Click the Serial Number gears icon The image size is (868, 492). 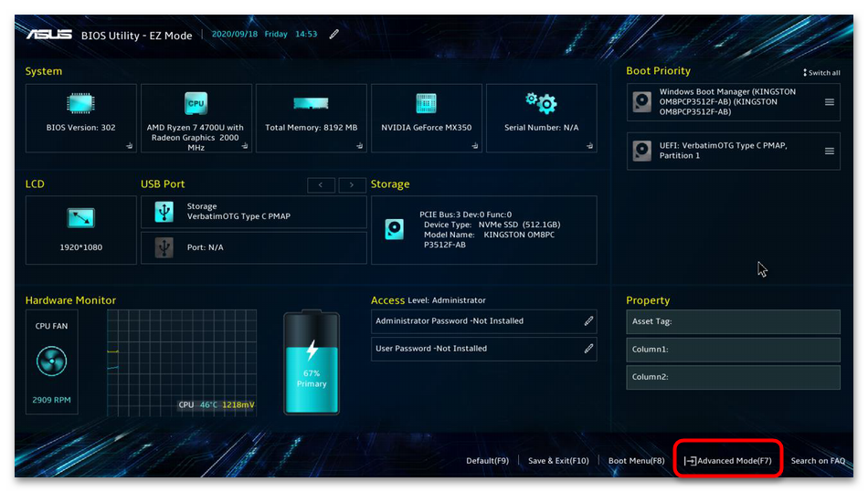coord(541,103)
